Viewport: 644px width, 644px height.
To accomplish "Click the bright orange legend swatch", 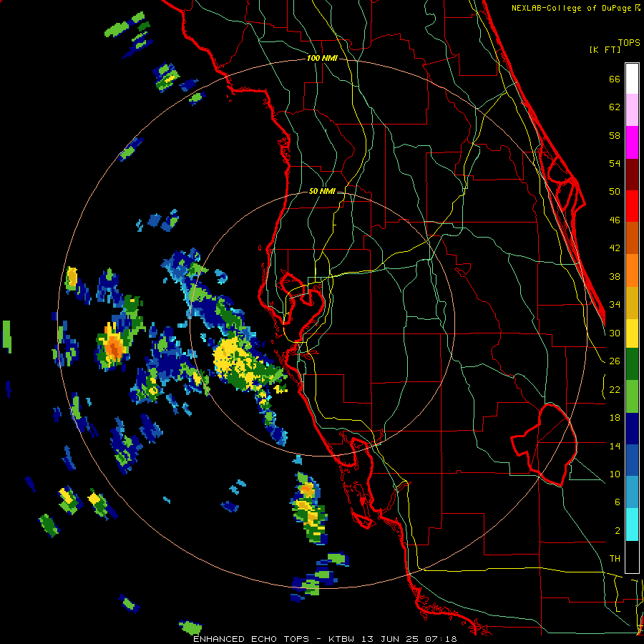I will click(632, 270).
